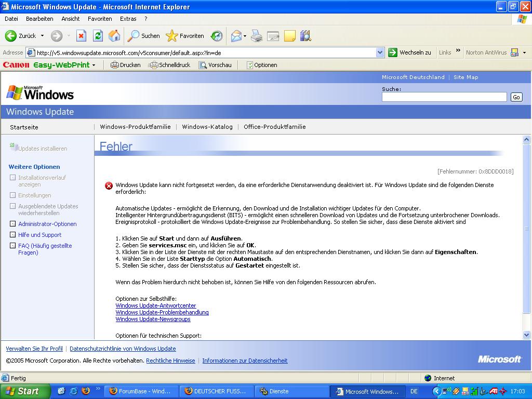The width and height of the screenshot is (532, 399).
Task: Refresh the page with the green arrows icon
Action: [98, 36]
